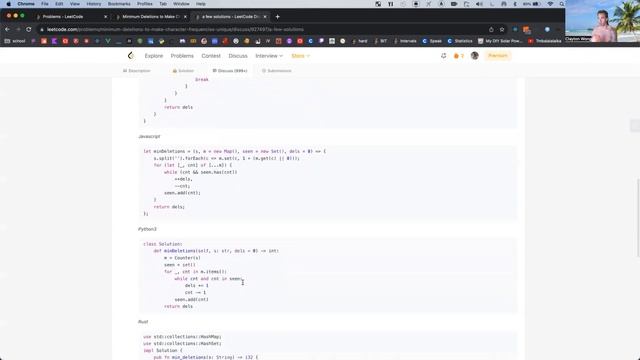
Task: Open the 'hard' bookmark
Action: tap(360, 41)
